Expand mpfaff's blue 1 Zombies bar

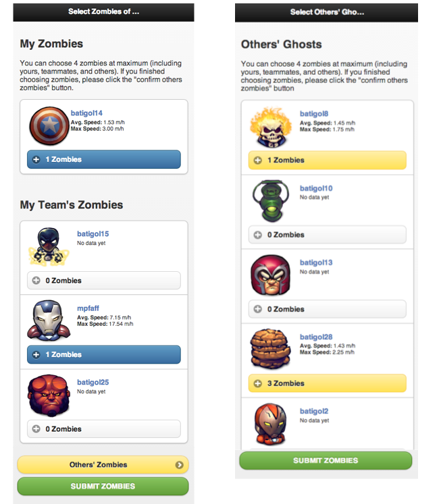coord(104,354)
